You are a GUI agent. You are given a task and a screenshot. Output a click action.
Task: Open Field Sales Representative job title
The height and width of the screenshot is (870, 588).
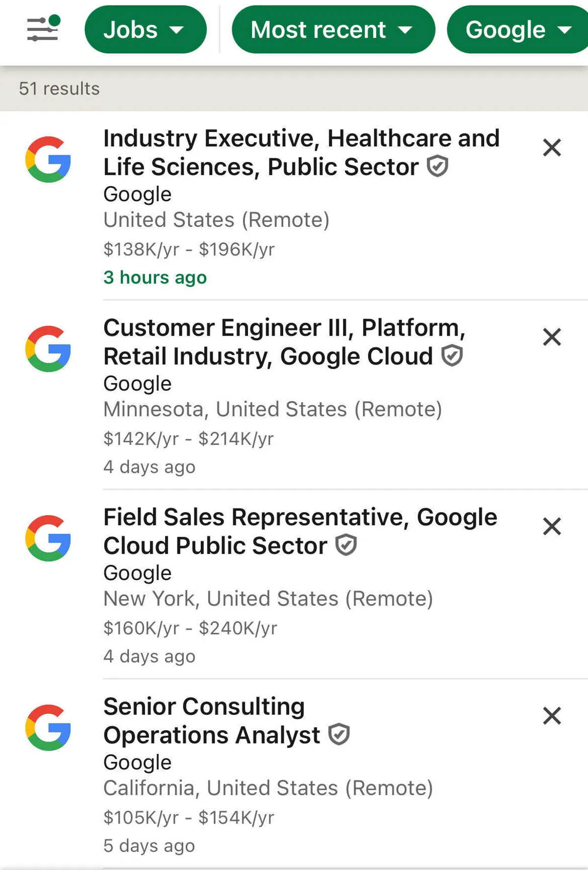300,531
